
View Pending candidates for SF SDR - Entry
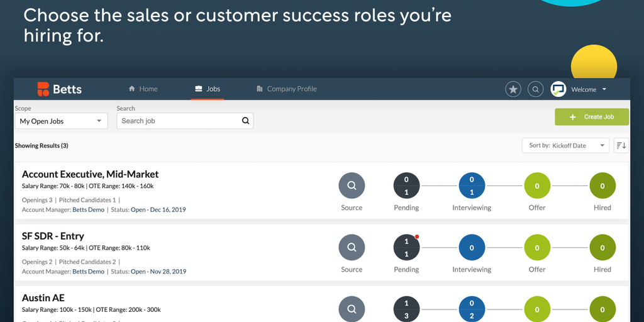click(x=406, y=248)
